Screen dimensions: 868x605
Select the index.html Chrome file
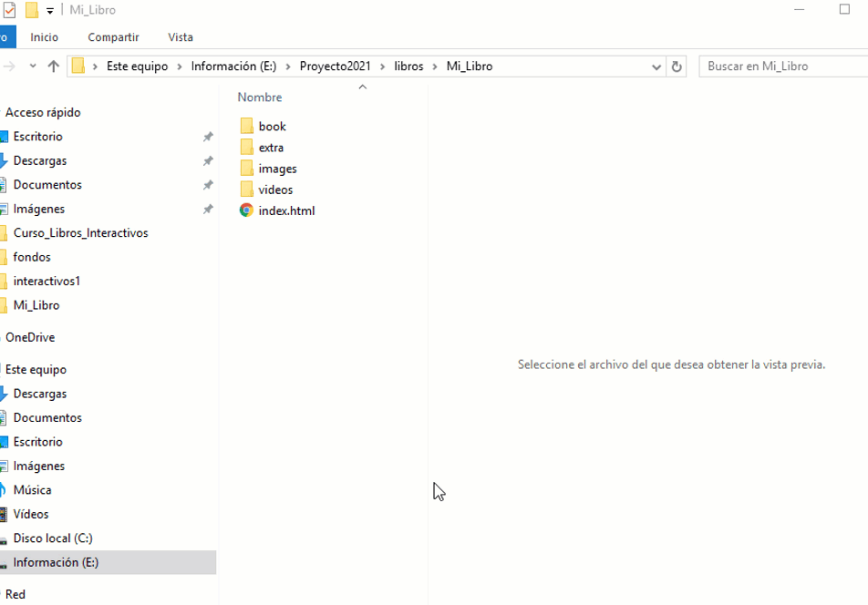286,210
